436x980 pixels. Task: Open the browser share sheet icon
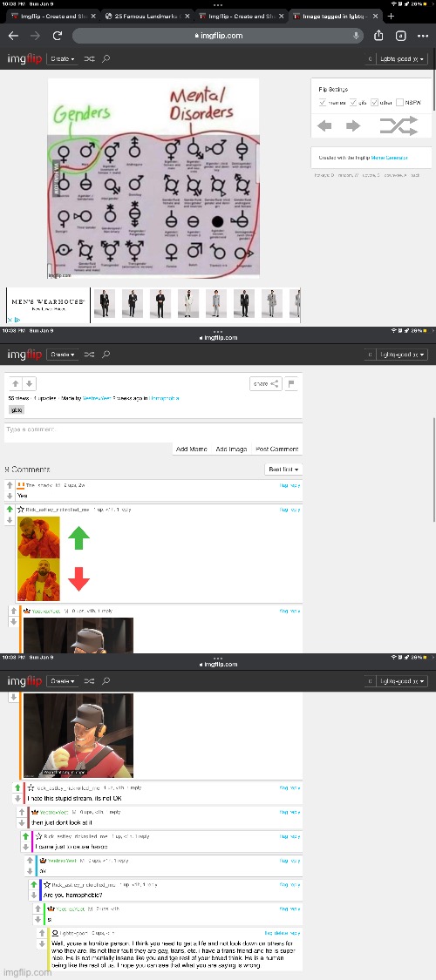point(378,36)
